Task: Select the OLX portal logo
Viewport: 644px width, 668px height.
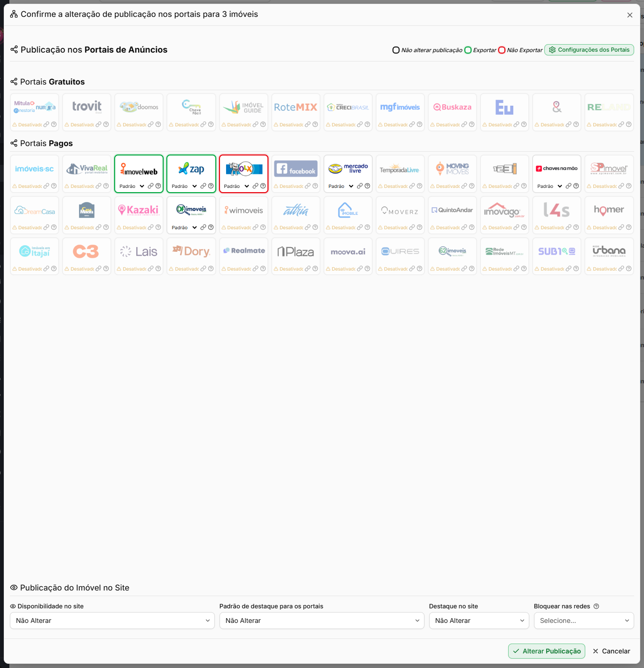Action: point(244,169)
